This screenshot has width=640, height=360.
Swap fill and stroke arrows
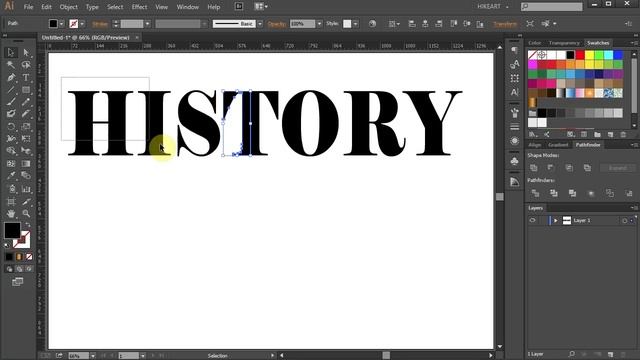[x=28, y=225]
